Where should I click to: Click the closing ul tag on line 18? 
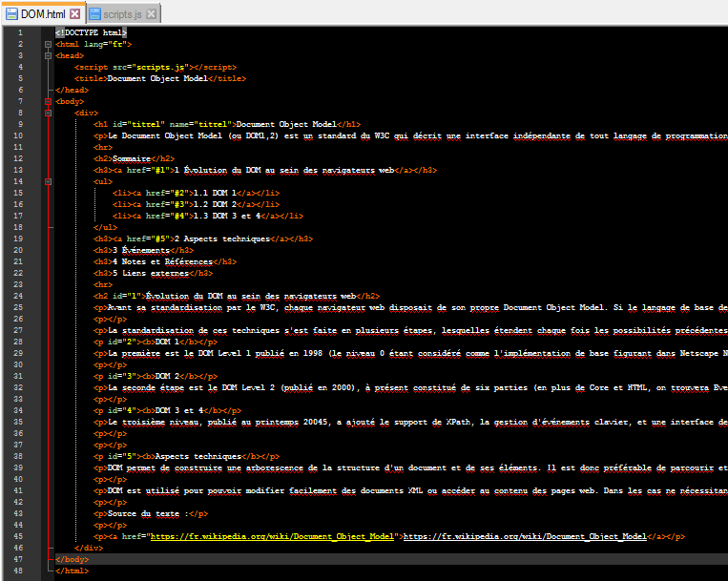(x=105, y=227)
